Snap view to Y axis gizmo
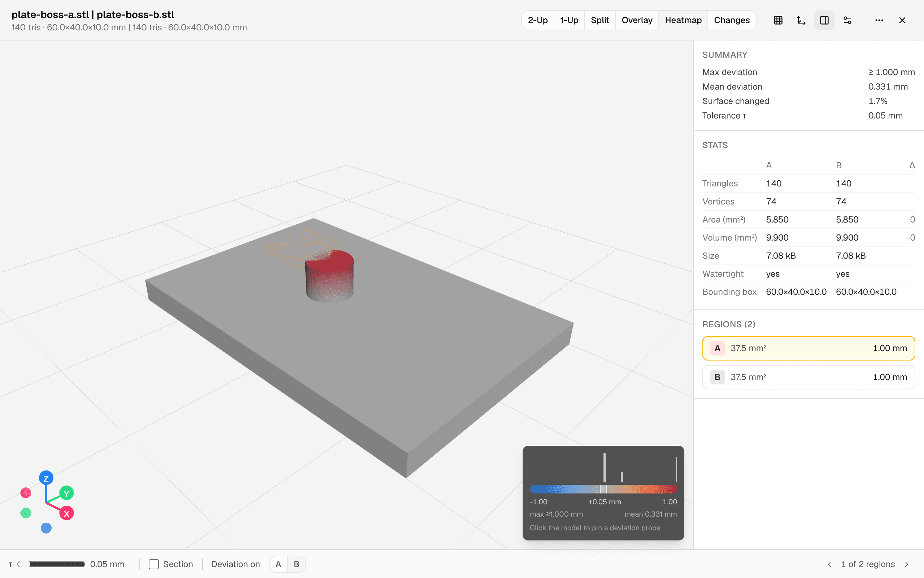This screenshot has width=924, height=578. click(x=66, y=493)
